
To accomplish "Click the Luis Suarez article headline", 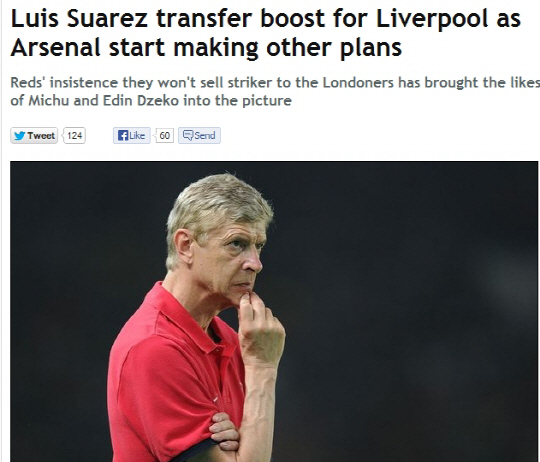I will pyautogui.click(x=266, y=33).
